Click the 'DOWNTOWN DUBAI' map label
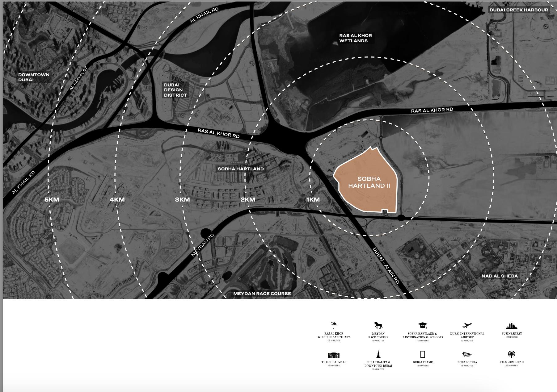The height and width of the screenshot is (392, 557). tap(34, 77)
